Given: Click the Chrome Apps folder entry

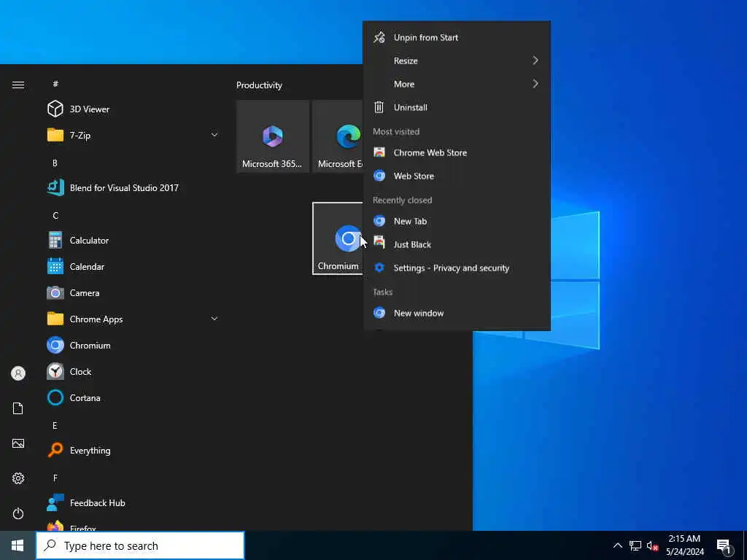Looking at the screenshot, I should 133,319.
